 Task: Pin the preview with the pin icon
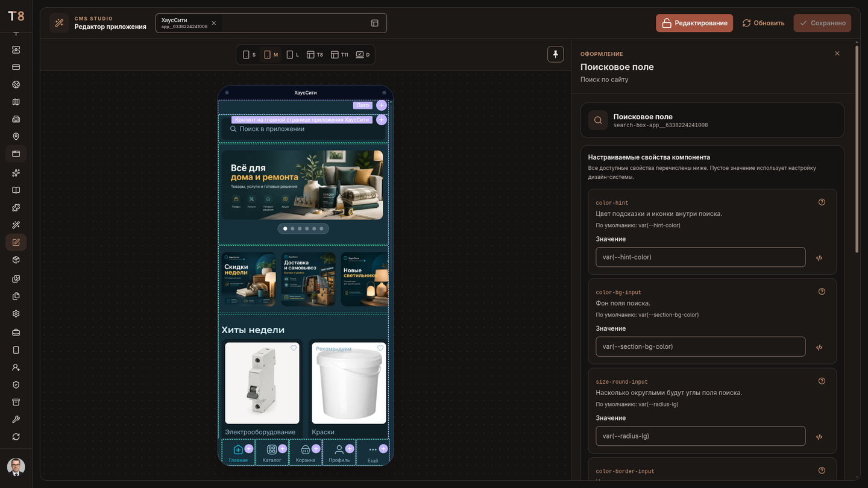(x=555, y=54)
